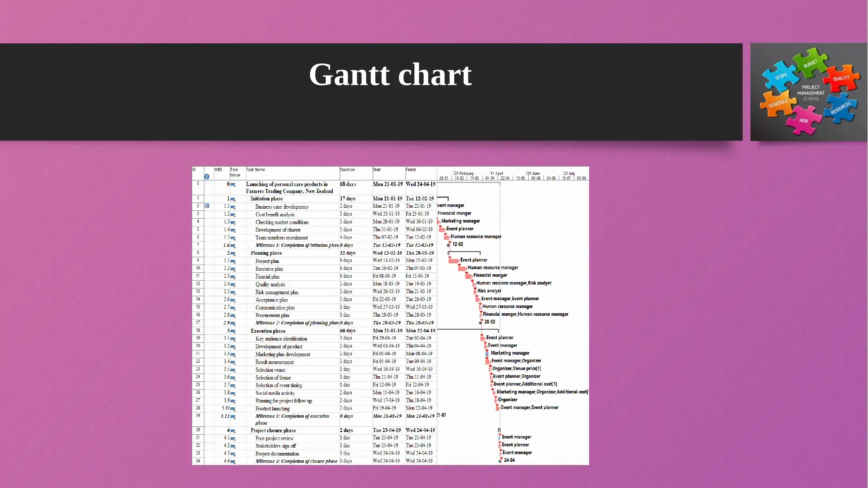Select the 'Acceptance plan' task
The height and width of the screenshot is (488, 868).
click(271, 300)
